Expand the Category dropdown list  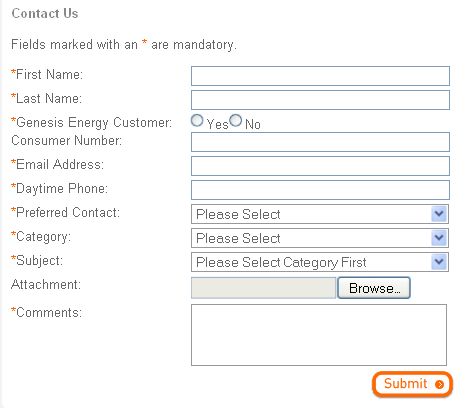pyautogui.click(x=320, y=238)
